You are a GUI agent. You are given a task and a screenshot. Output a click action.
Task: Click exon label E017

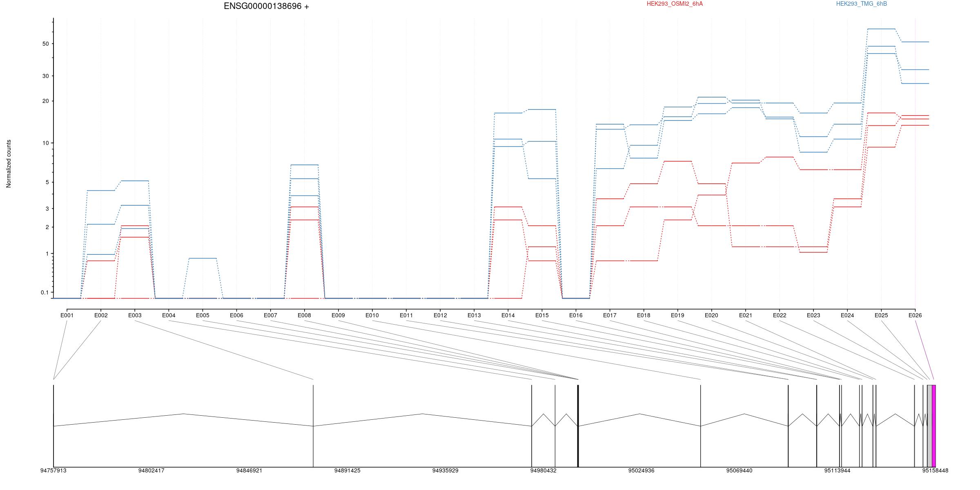(x=610, y=315)
